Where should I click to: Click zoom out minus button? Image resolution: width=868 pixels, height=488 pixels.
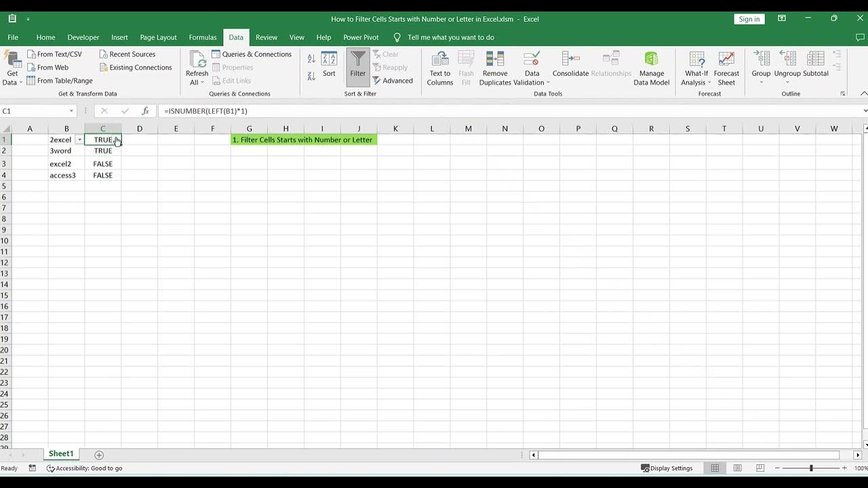[777, 468]
